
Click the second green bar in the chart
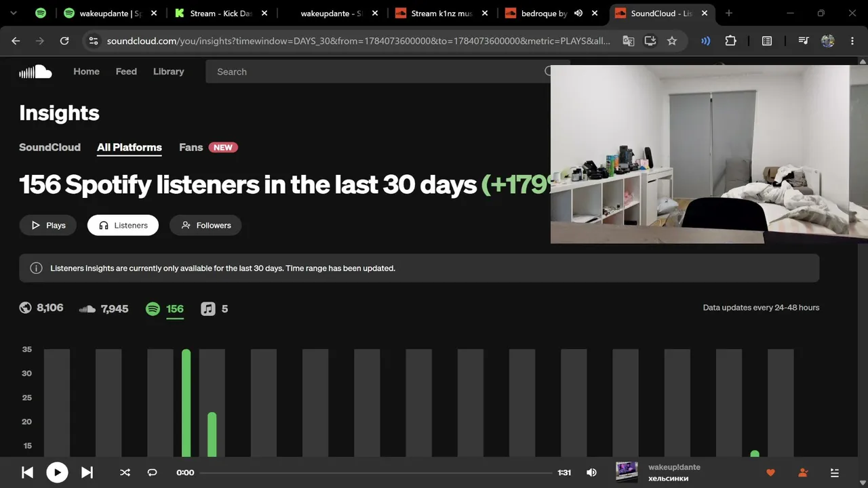coord(212,434)
